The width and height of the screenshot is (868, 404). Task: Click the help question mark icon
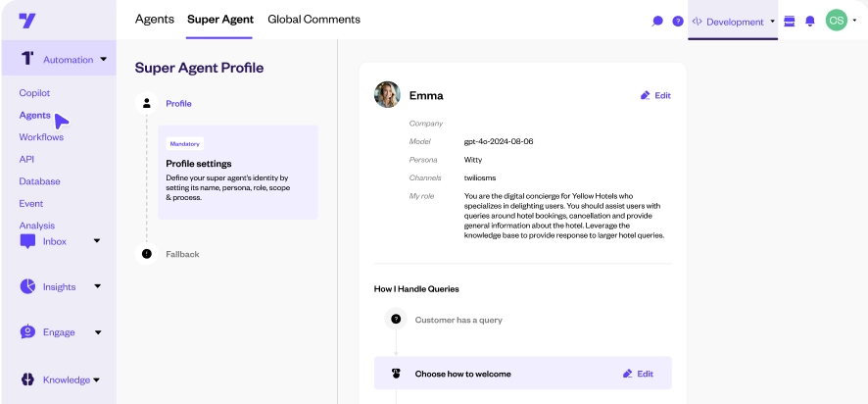(677, 21)
